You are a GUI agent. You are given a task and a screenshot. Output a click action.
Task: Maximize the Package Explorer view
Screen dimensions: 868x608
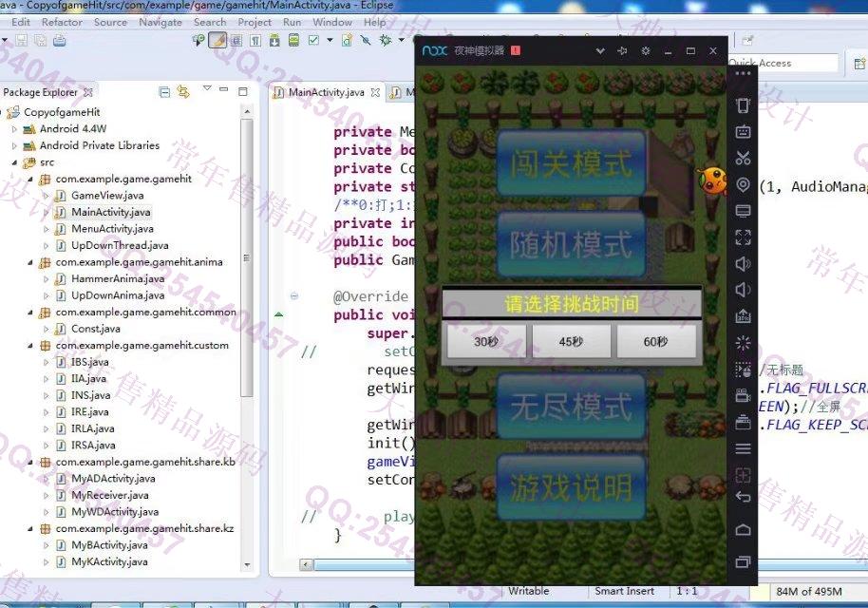(x=242, y=91)
